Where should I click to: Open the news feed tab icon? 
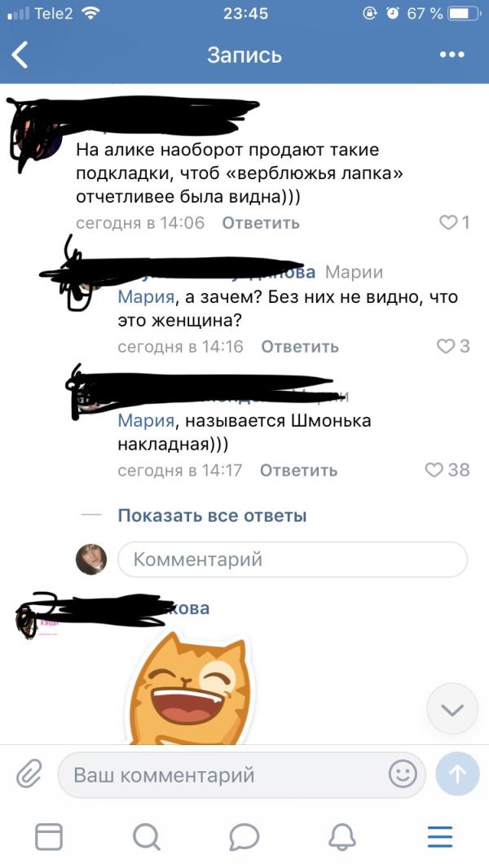[49, 836]
